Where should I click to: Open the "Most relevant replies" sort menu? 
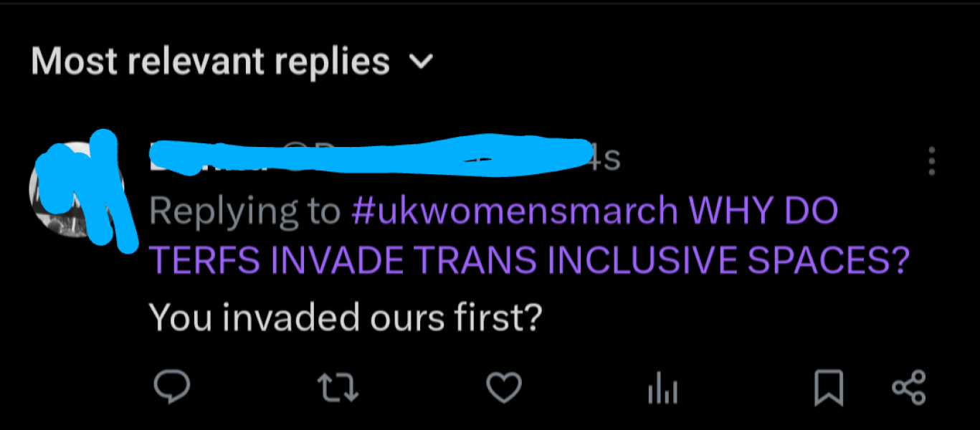tap(210, 62)
